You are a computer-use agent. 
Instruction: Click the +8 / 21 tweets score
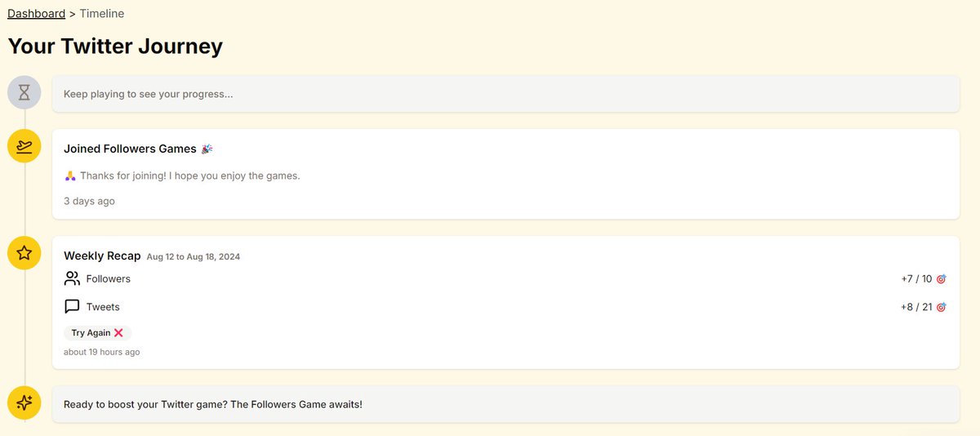pyautogui.click(x=916, y=307)
